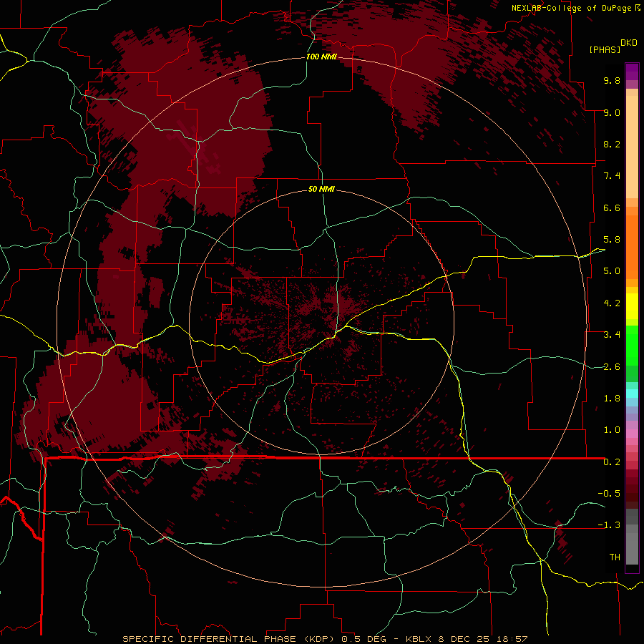644x644 pixels.
Task: Click the [PHAS] units label
Action: (x=605, y=49)
